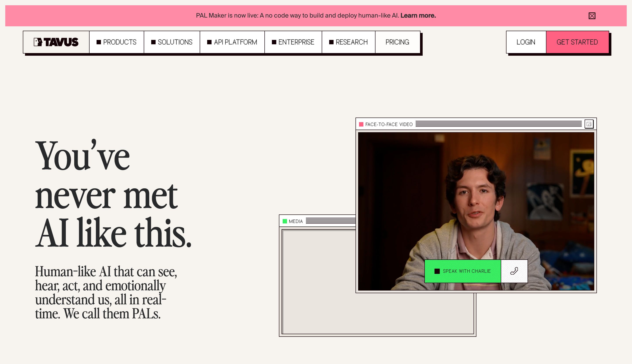This screenshot has height=364, width=632.
Task: Expand the Research menu
Action: pyautogui.click(x=348, y=42)
